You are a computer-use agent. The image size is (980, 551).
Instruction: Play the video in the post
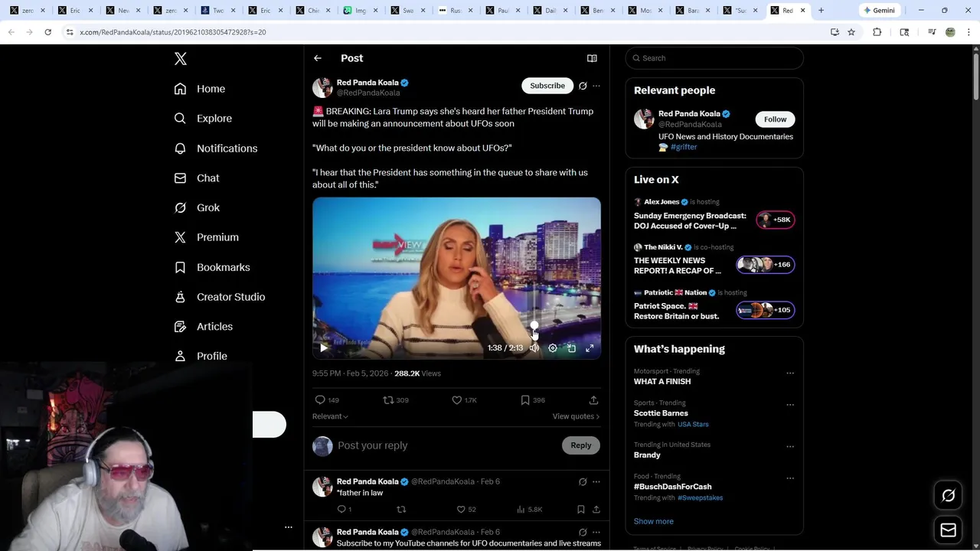coord(324,347)
